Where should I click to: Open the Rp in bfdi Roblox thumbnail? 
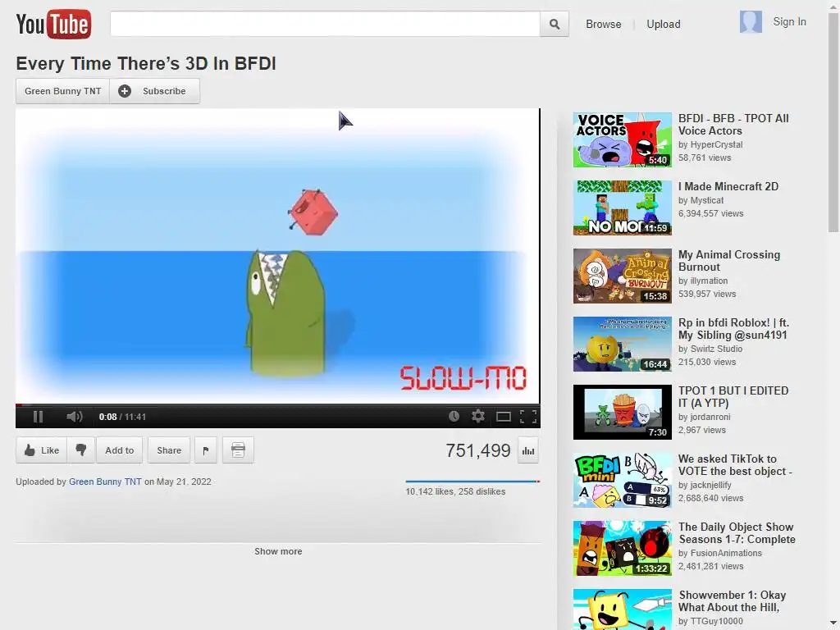(622, 344)
